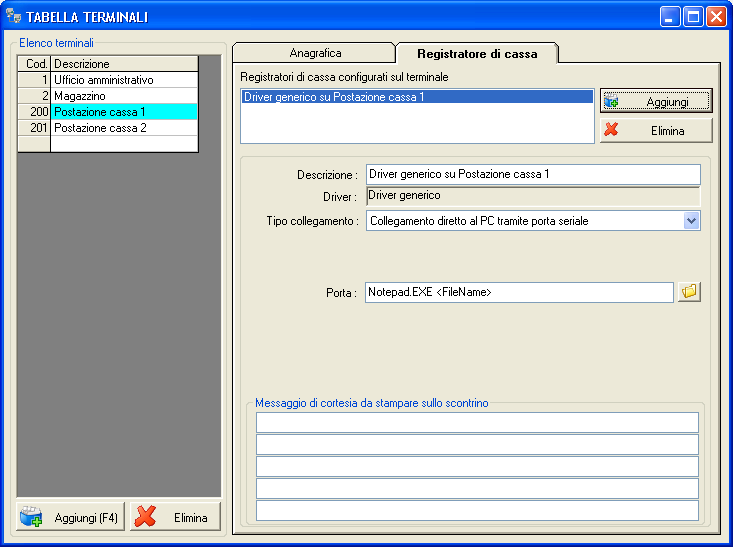Screen dimensions: 733x547
Task: Select 'Driver generico su Postazione cassa 1' list entry
Action: (417, 97)
